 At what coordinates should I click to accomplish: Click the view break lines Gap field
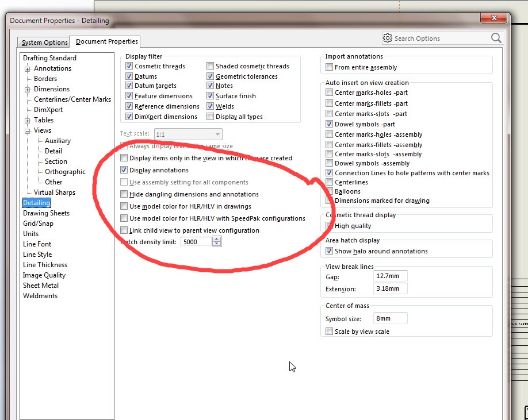coord(391,276)
